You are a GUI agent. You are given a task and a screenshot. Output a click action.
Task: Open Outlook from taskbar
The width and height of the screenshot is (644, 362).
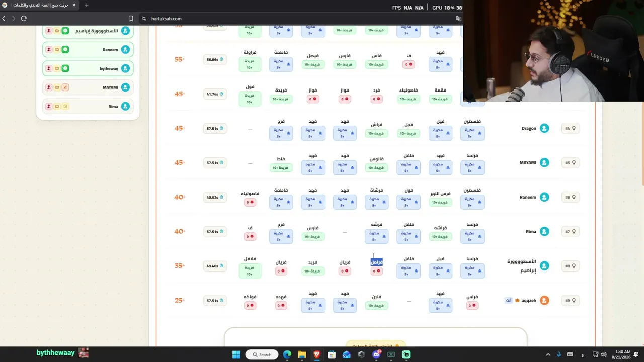(x=347, y=354)
